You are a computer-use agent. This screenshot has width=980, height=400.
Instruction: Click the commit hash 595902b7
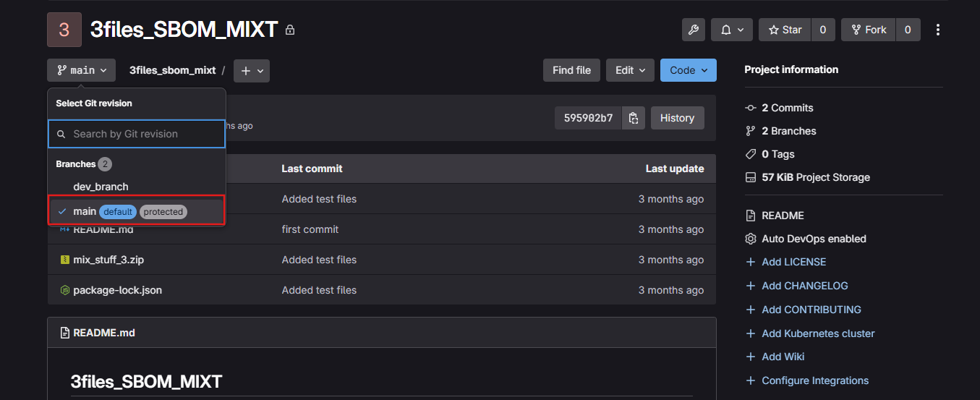click(588, 118)
